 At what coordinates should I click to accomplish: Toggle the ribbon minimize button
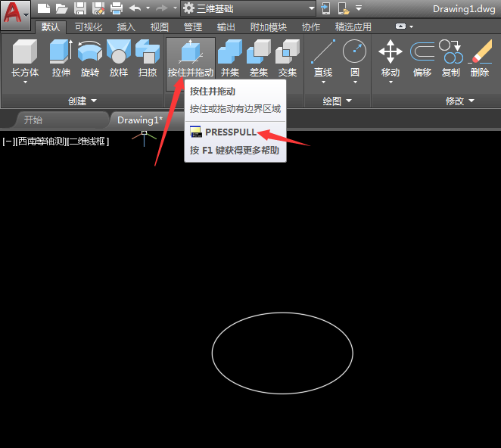coord(400,26)
